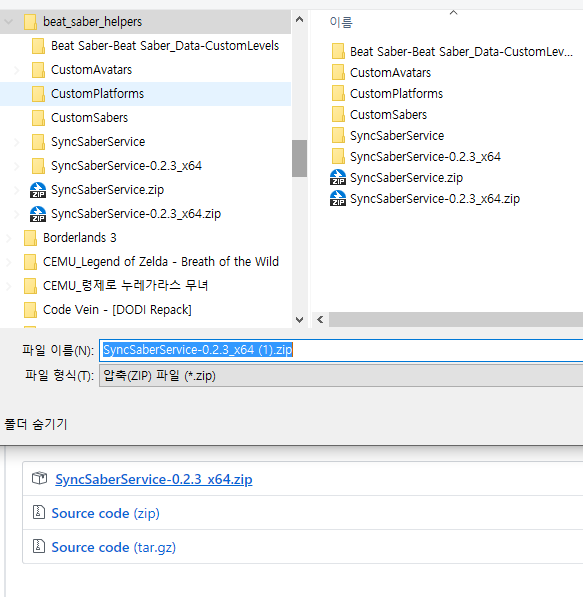Select CEMU_령제로 누레가라스 무녀 folder
Screen dimensions: 583x597
point(125,286)
